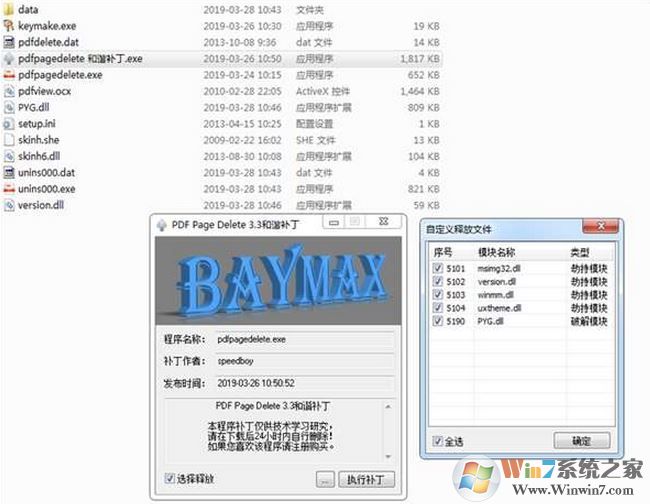Viewport: 650px width, 504px height.
Task: Select file name keymake.exe
Action: click(x=47, y=26)
